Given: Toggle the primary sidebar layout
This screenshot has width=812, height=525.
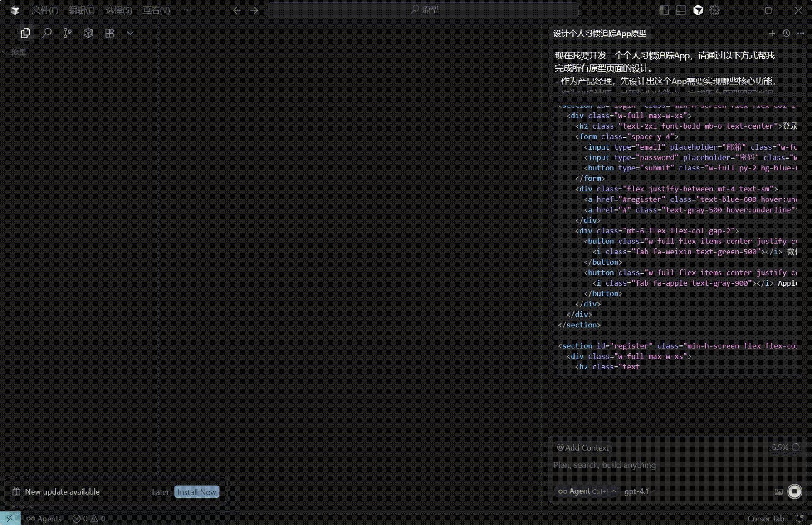Looking at the screenshot, I should pos(664,10).
